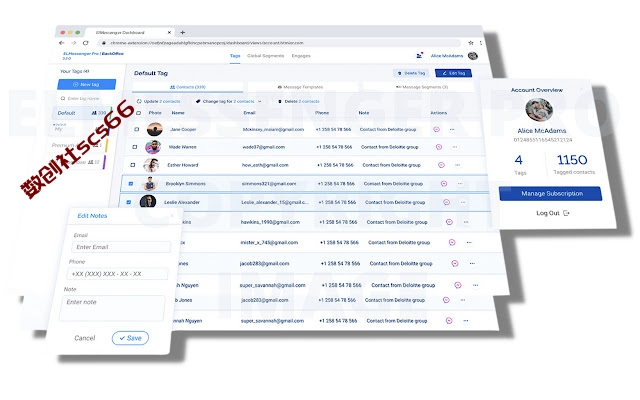Click the Premium tag's yellow color bar
The width and height of the screenshot is (640, 400).
pyautogui.click(x=107, y=145)
